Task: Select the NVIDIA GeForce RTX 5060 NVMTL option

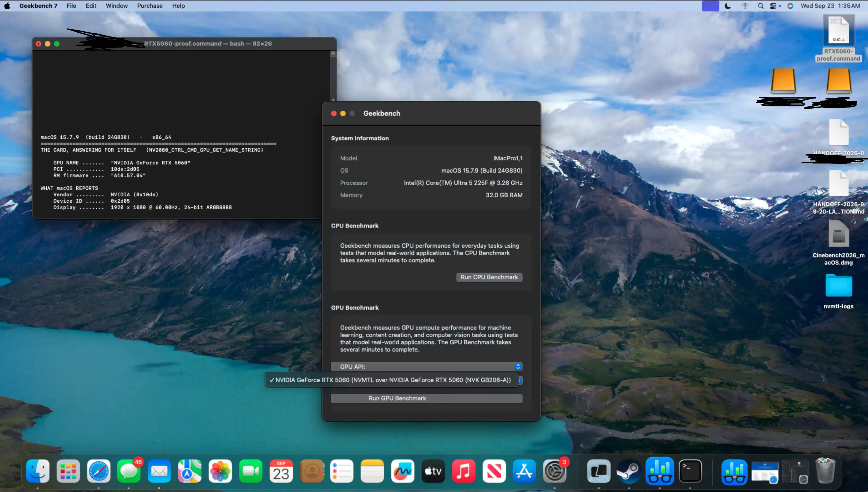Action: pos(392,380)
